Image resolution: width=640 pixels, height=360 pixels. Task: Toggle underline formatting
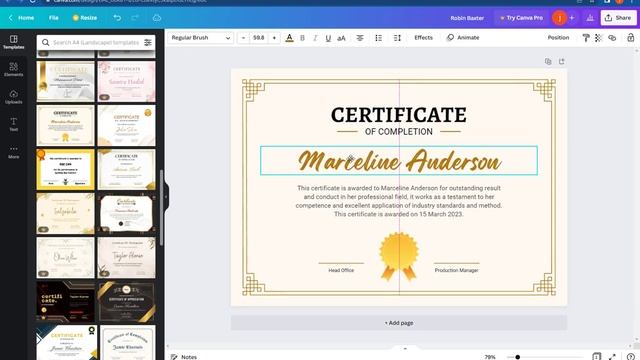click(328, 38)
